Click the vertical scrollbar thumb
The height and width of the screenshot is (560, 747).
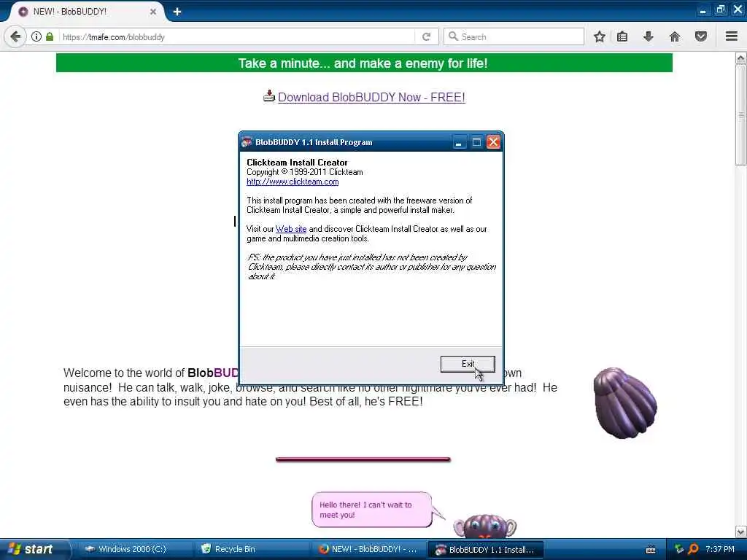point(741,114)
